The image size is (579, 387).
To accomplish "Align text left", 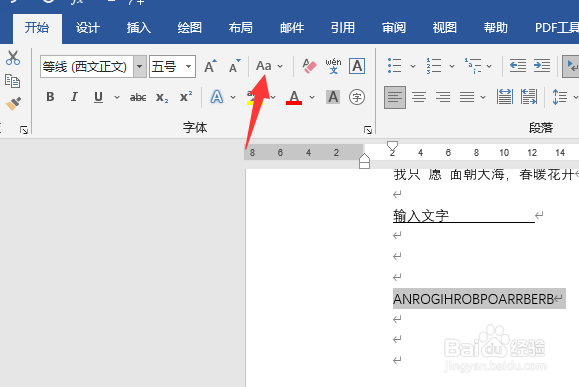I will (395, 97).
